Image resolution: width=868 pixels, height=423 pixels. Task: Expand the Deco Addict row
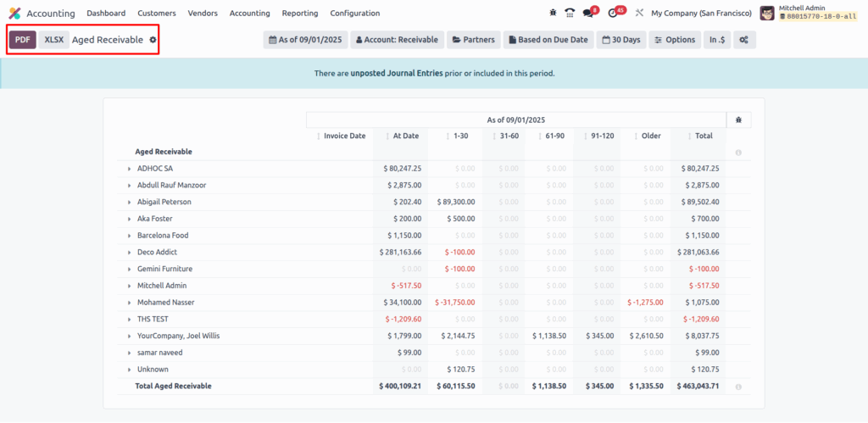click(130, 253)
